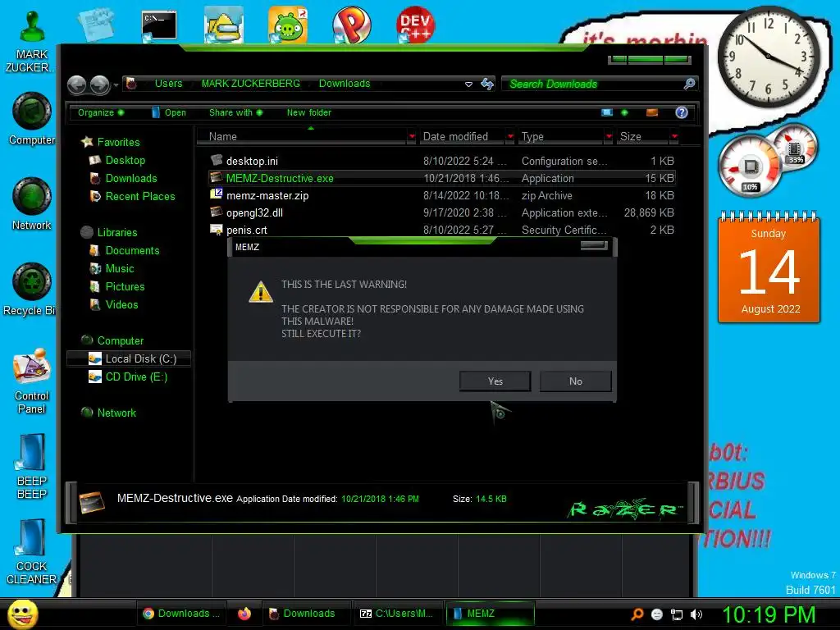
Task: Open the Network desktop icon
Action: click(x=32, y=204)
